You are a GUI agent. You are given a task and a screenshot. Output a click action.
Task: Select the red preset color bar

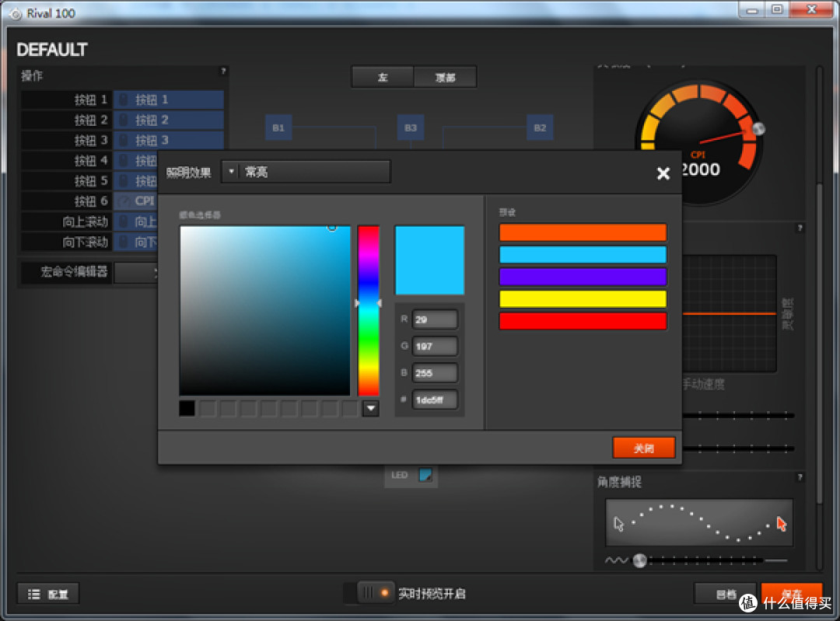(583, 321)
